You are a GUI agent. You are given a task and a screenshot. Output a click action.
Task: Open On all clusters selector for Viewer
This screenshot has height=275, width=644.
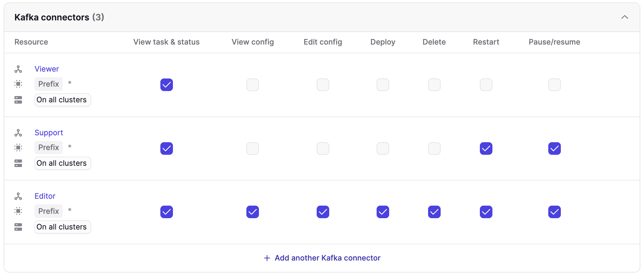(62, 100)
